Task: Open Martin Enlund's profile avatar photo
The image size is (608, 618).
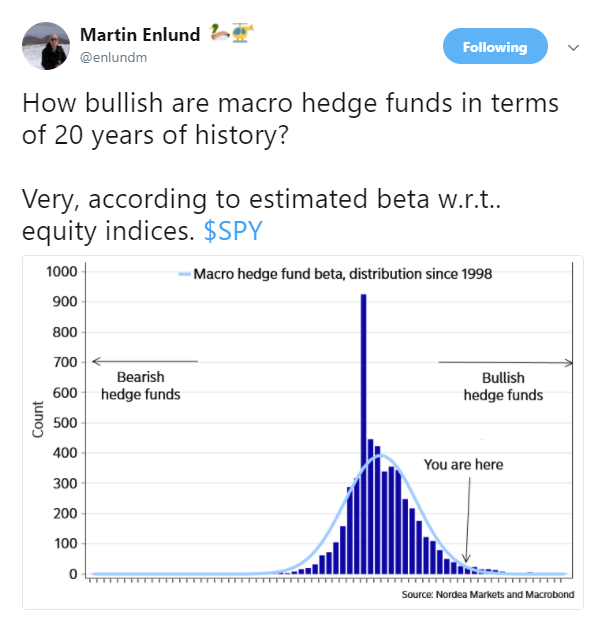Action: point(46,46)
